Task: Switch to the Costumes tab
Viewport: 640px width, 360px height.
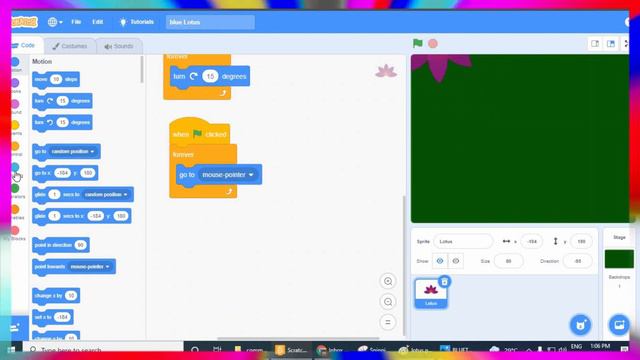Action: [70, 46]
